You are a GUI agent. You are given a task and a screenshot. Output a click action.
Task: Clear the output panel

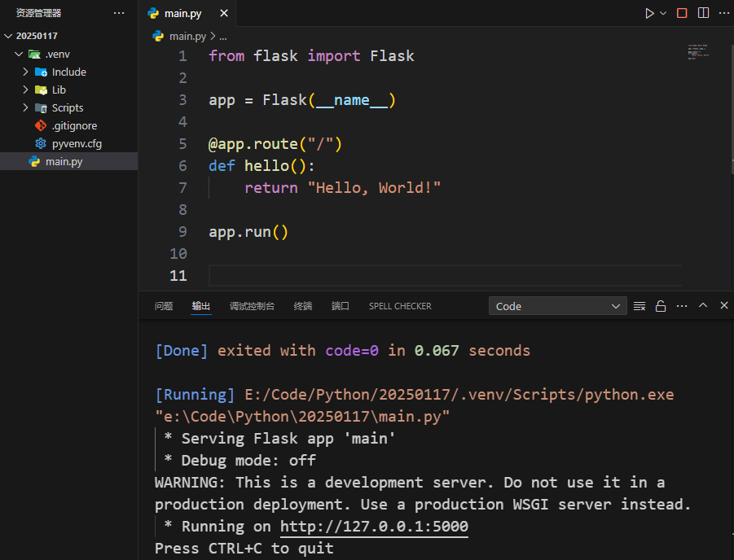pyautogui.click(x=640, y=306)
